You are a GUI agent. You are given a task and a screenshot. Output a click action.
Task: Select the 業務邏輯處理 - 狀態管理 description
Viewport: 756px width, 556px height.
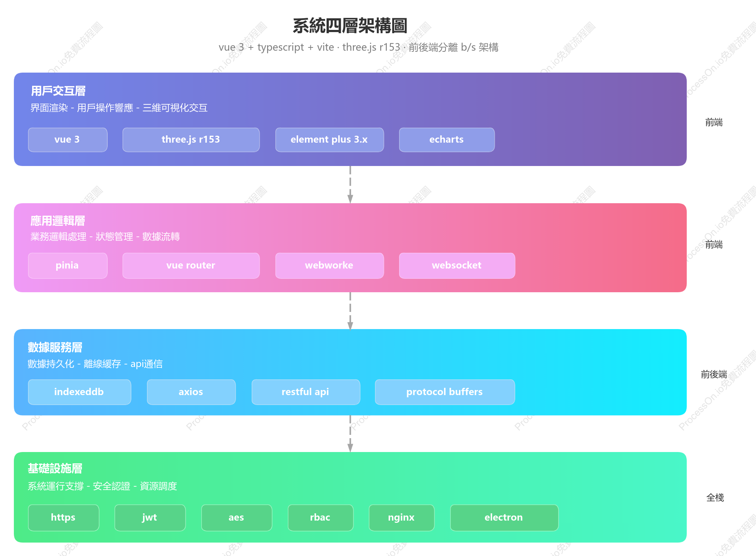105,237
